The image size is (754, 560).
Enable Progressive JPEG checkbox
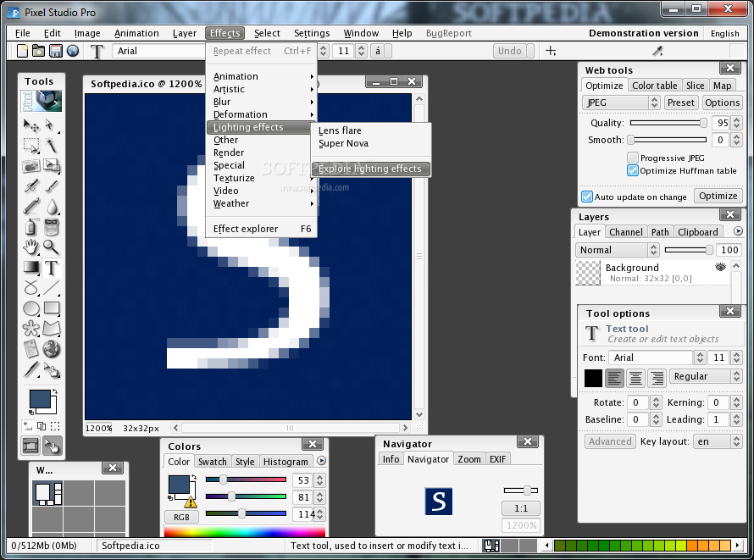pos(633,158)
